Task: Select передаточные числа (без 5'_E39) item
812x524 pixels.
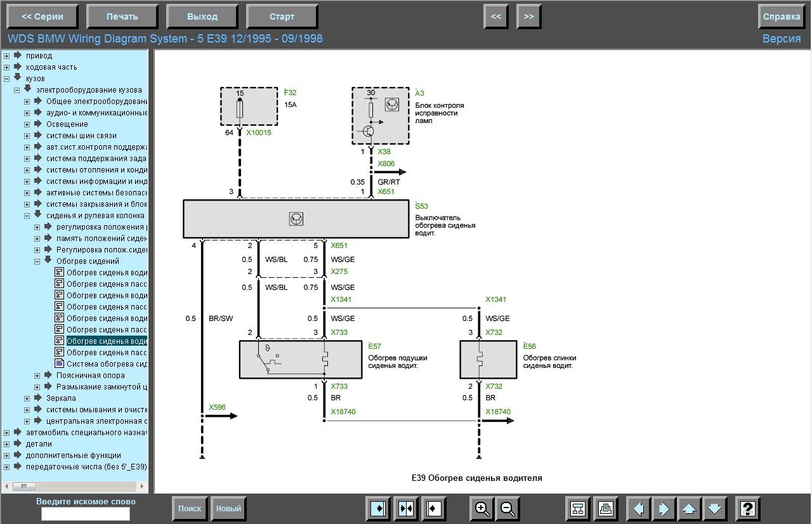Action: point(86,467)
